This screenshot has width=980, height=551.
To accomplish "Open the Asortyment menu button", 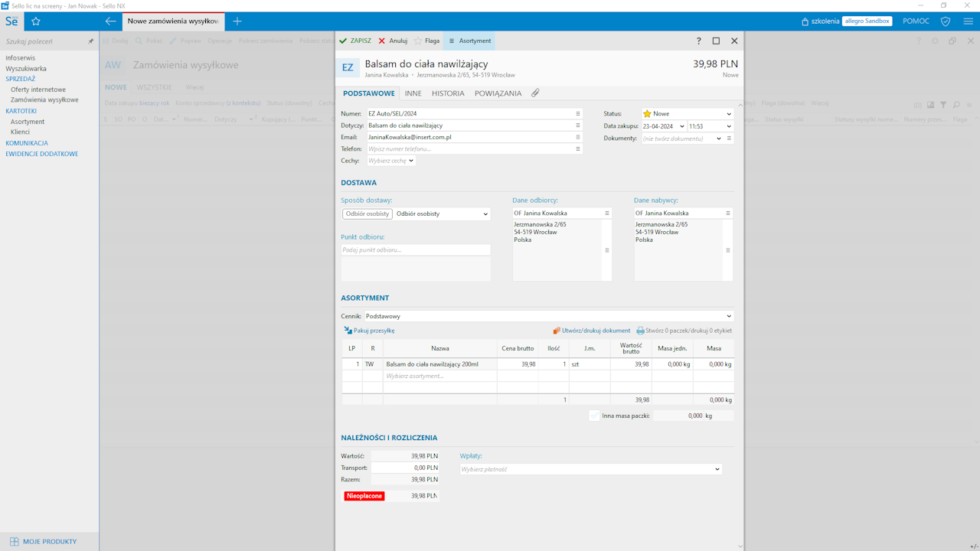I will click(469, 41).
